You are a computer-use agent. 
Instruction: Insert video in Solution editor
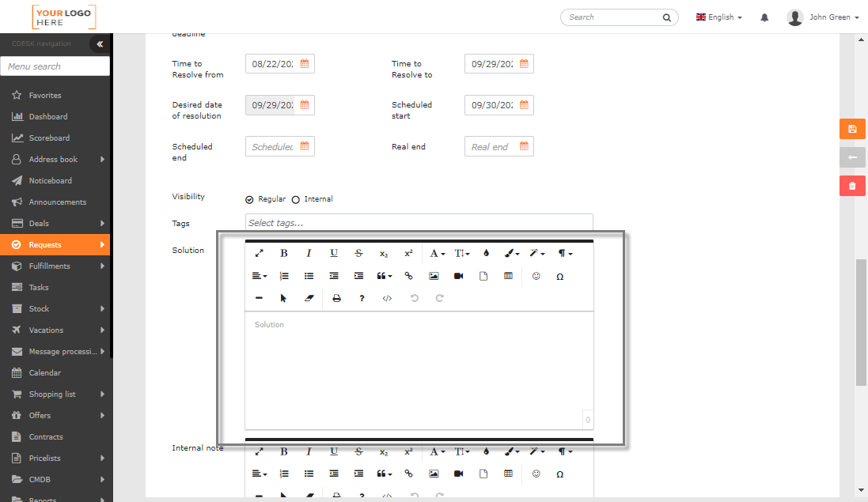[458, 276]
